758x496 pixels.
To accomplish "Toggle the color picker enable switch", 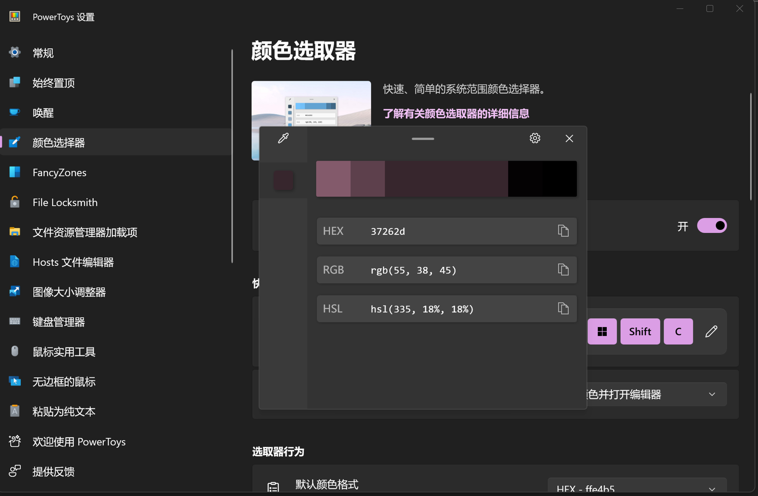I will (712, 226).
